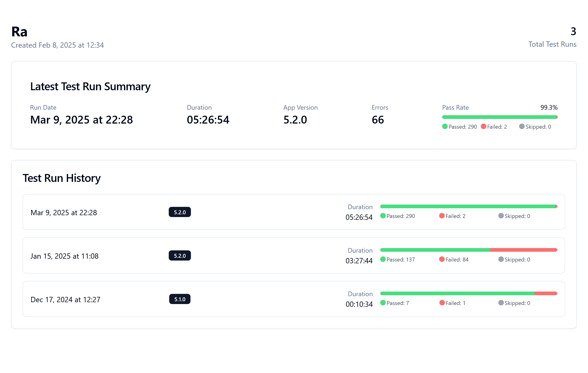Click gray Skipped dot in Dec 17 run
Screen dimensions: 588x373
[501, 303]
